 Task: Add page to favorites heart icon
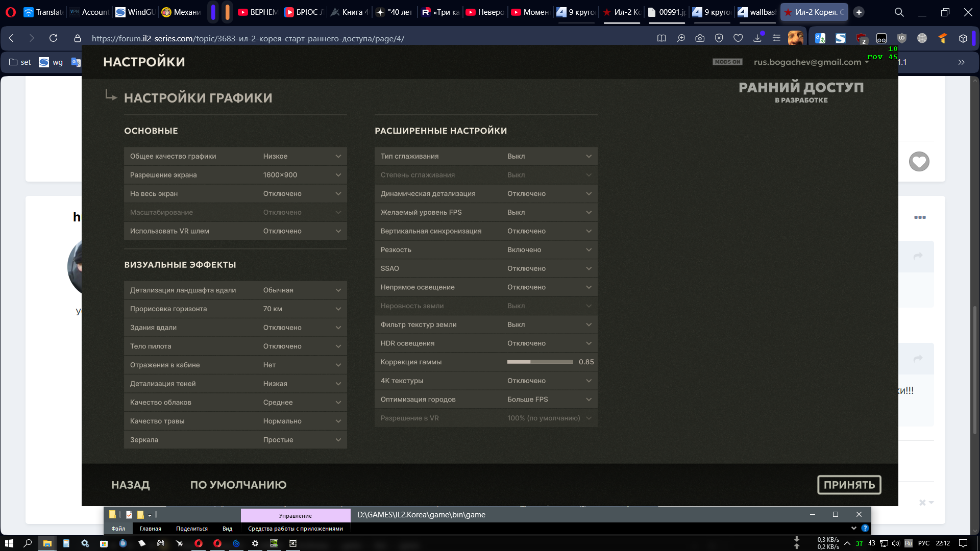point(738,38)
